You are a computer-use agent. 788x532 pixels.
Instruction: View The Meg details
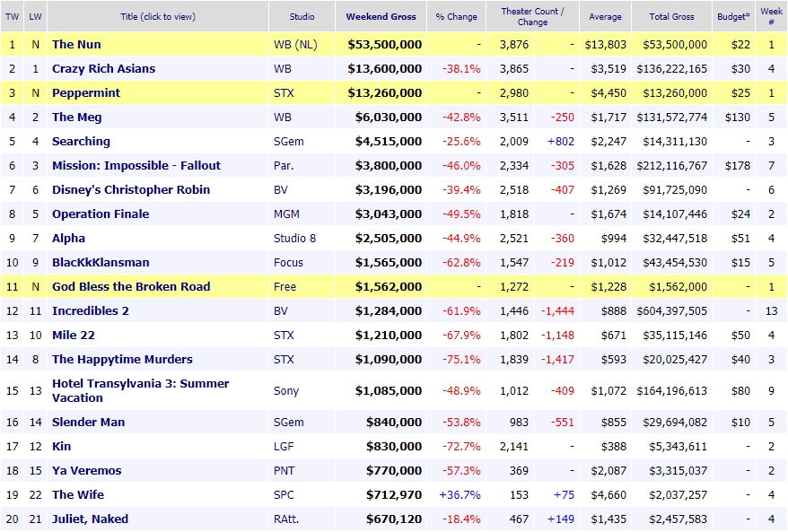77,117
